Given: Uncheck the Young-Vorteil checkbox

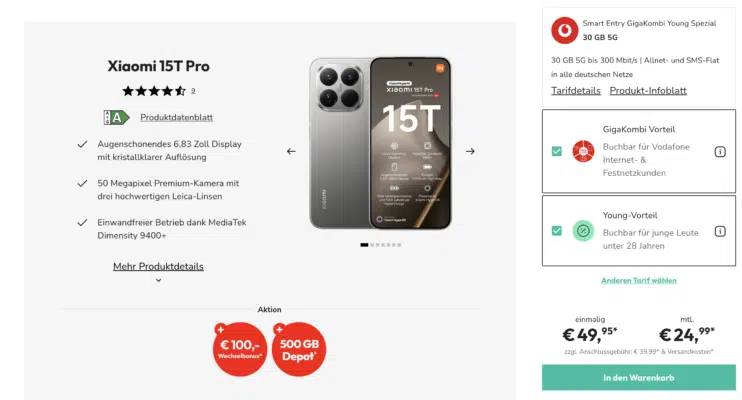Looking at the screenshot, I should coord(557,231).
